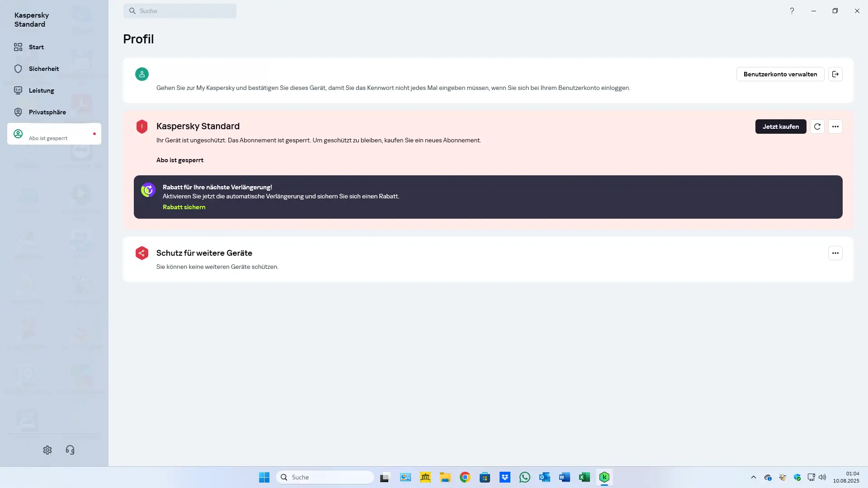Image resolution: width=868 pixels, height=488 pixels.
Task: Select the Abo ist gesperrt profile item
Action: (54, 134)
